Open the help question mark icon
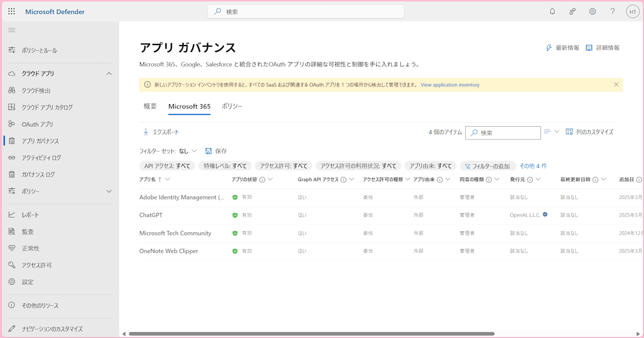The image size is (644, 338). coord(612,11)
